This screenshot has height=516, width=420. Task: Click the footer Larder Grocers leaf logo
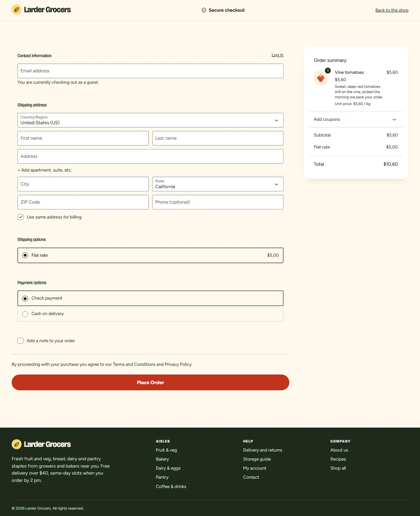pos(17,444)
